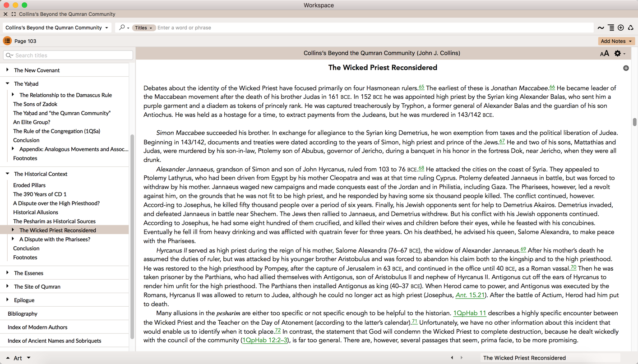Select The Pesharim as Historical Sources

54,221
